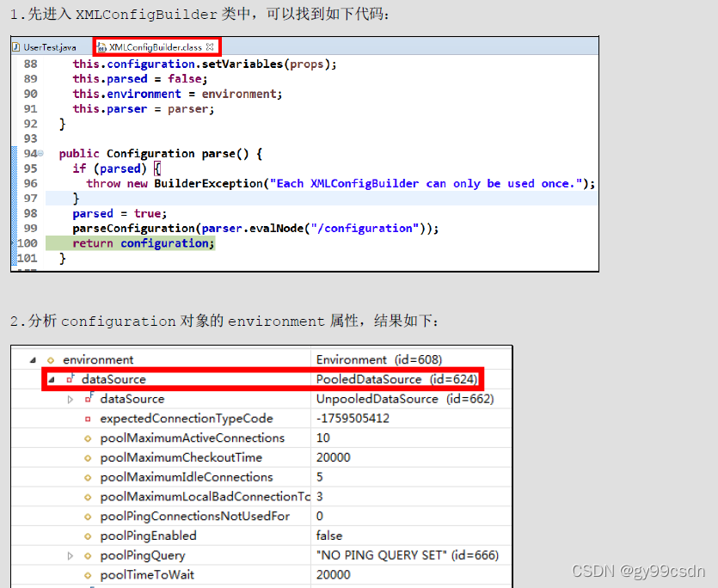The height and width of the screenshot is (588, 718).
Task: Select the poolMaximumCheckoutTime row
Action: tap(261, 457)
